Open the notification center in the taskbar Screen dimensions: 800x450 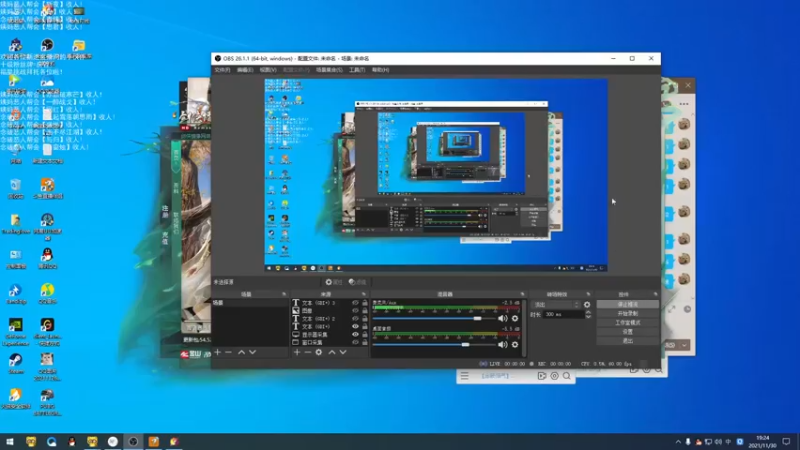(x=786, y=442)
